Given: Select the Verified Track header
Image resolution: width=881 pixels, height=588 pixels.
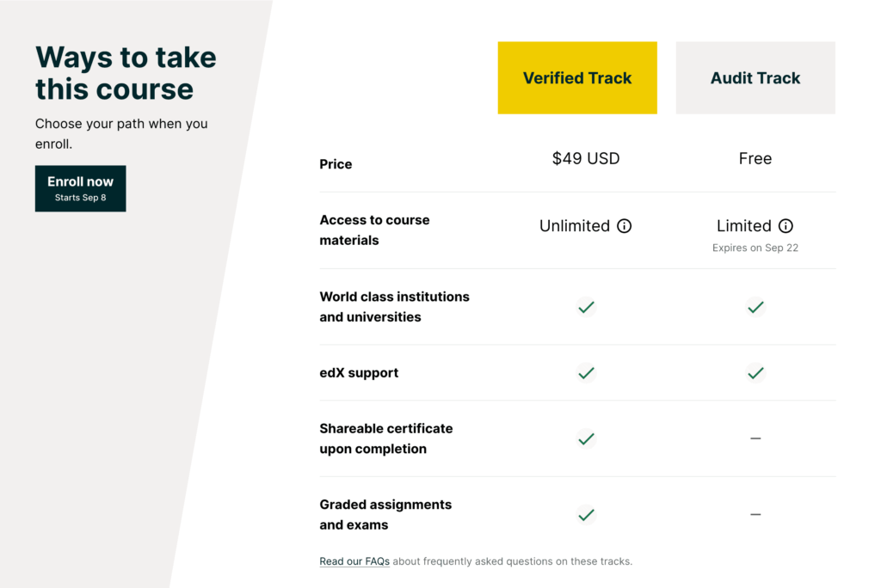Looking at the screenshot, I should tap(577, 78).
